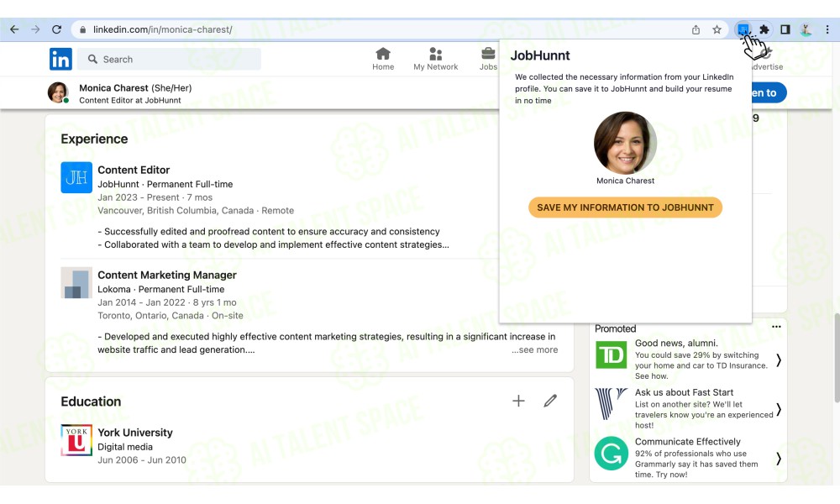Click the linkedin.com/in/monica-charest URL field
840x504 pixels.
pos(162,29)
